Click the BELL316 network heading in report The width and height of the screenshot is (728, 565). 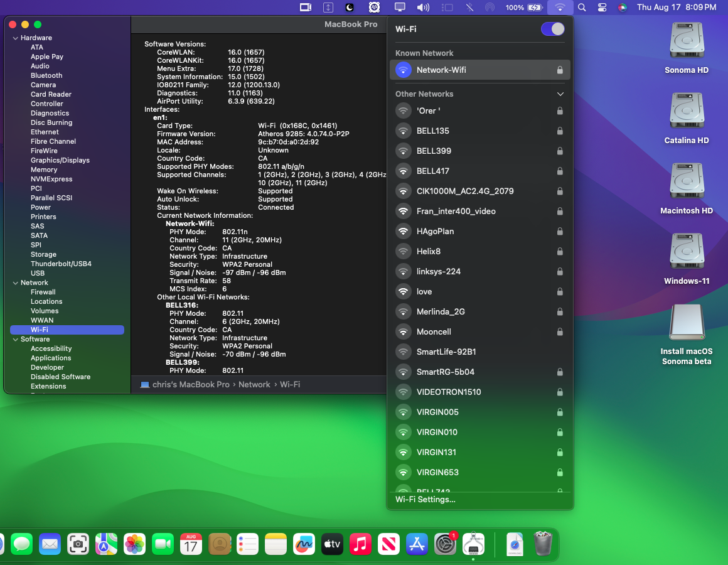click(x=182, y=306)
